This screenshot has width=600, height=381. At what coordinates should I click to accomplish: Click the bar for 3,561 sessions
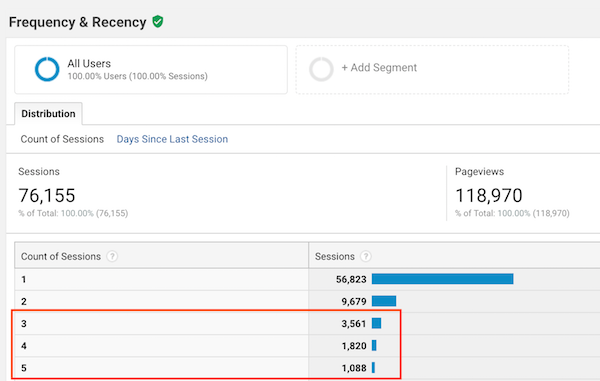point(377,323)
